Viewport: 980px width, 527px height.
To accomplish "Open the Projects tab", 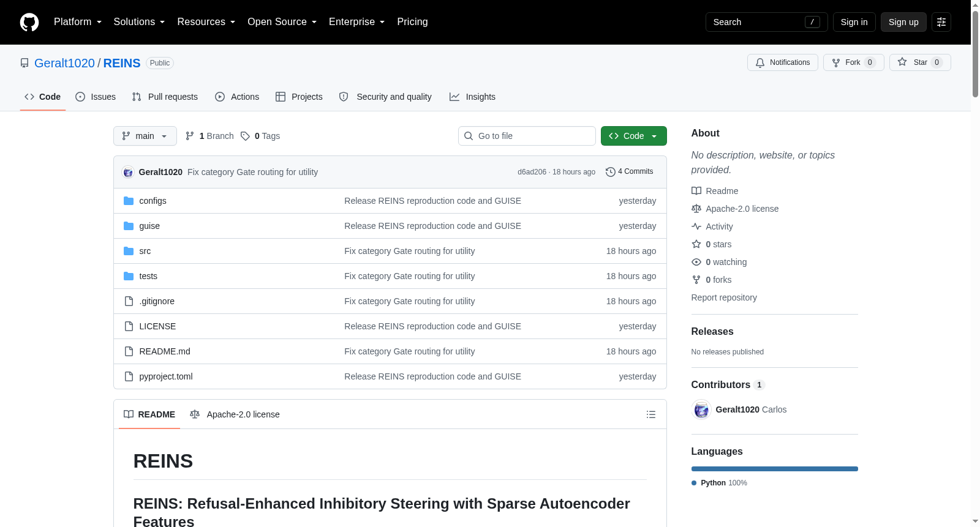I will (299, 97).
